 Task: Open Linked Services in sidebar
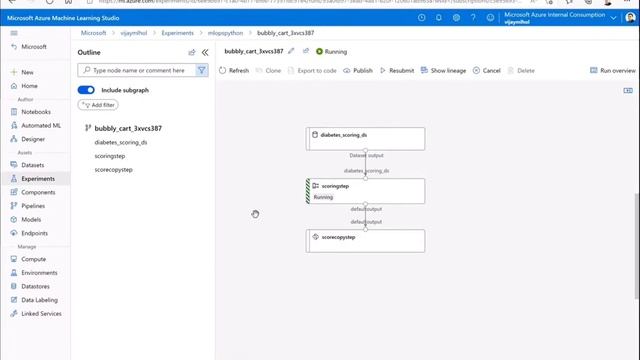[36, 314]
